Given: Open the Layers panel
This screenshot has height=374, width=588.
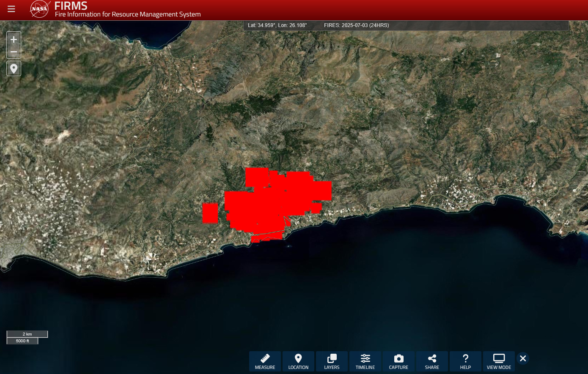Looking at the screenshot, I should (x=332, y=361).
